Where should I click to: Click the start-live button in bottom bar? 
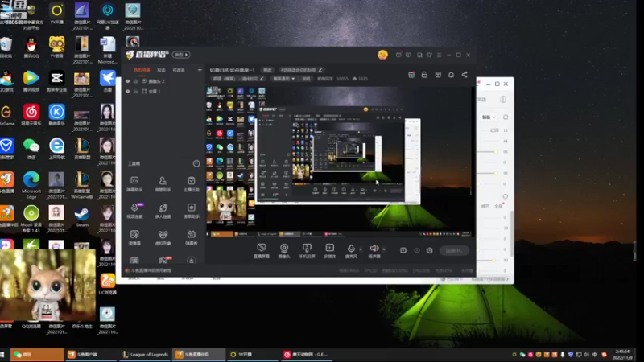[454, 250]
